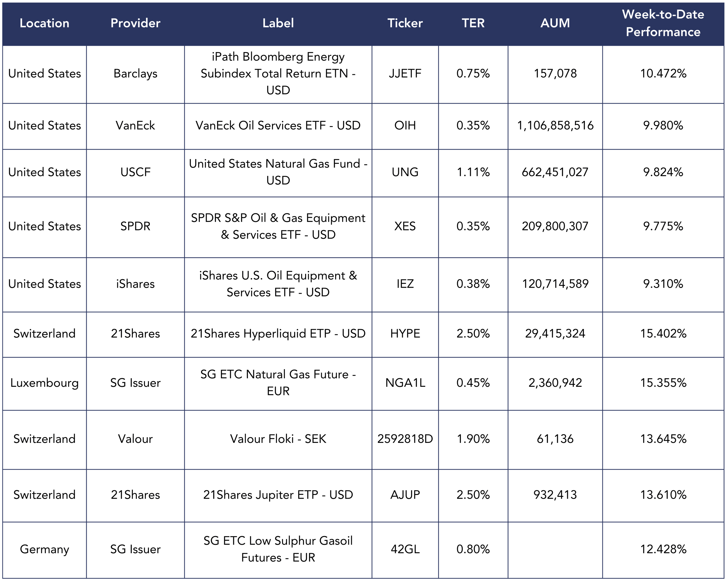The width and height of the screenshot is (728, 582).
Task: Click the TER column header
Action: coord(473,23)
